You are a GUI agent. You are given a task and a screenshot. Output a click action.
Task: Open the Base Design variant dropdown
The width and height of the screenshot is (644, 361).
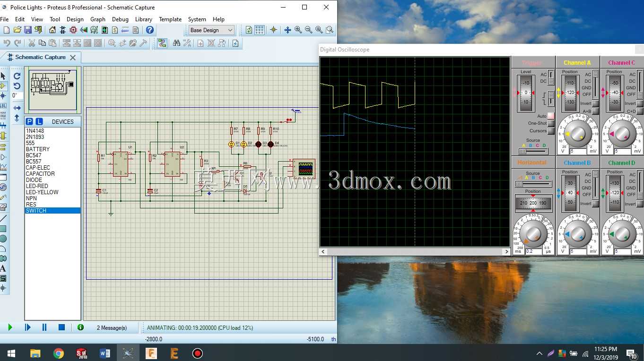(x=211, y=30)
